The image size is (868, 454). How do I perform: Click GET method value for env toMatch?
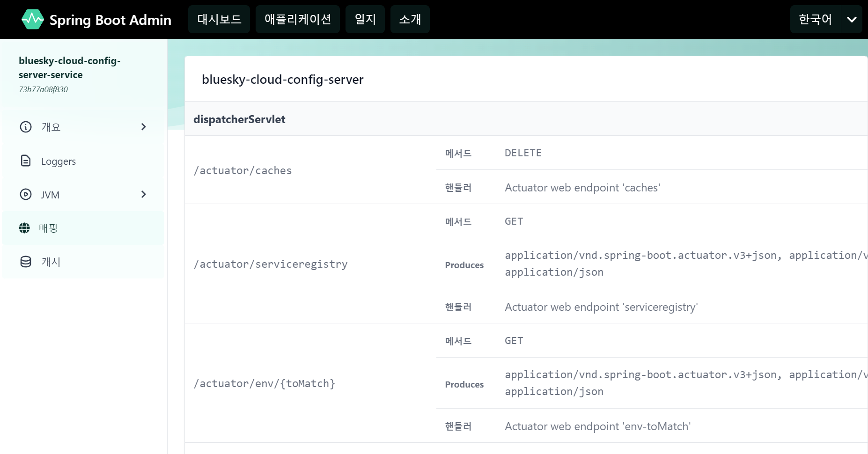[514, 341]
